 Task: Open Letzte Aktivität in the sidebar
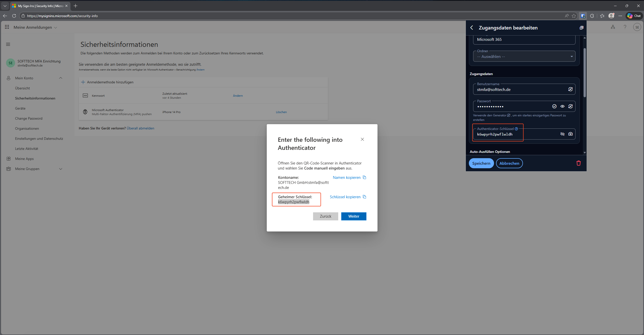tap(27, 149)
